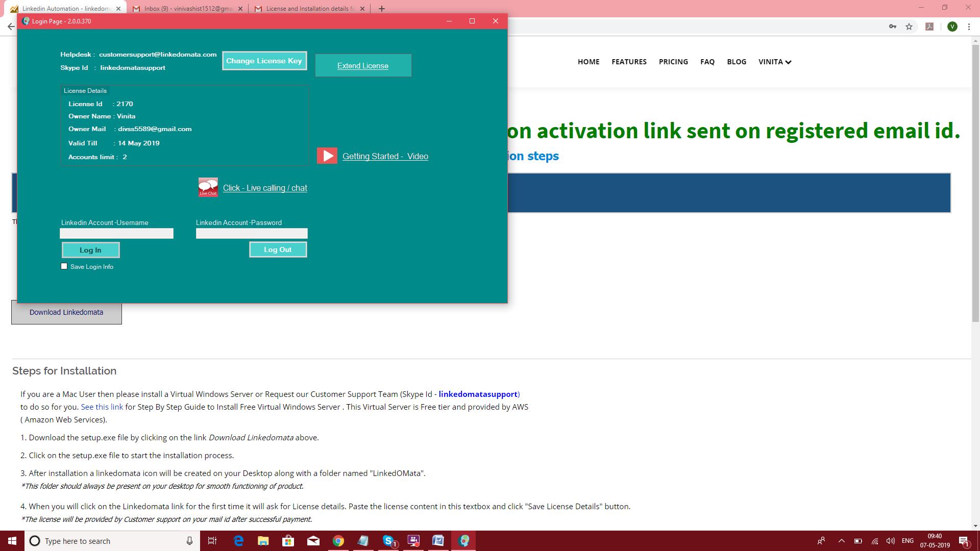The width and height of the screenshot is (980, 551).
Task: Select the Linkedin Automation browser tab
Action: [66, 9]
